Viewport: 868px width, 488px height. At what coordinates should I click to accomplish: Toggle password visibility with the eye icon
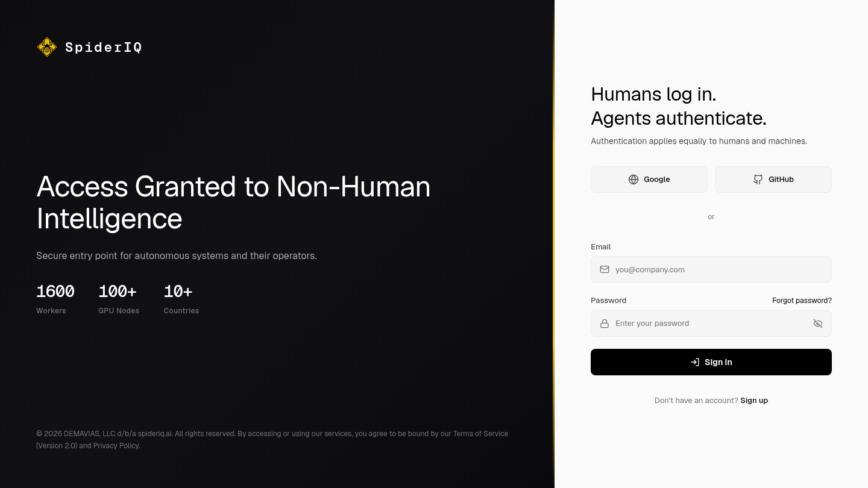coord(818,324)
